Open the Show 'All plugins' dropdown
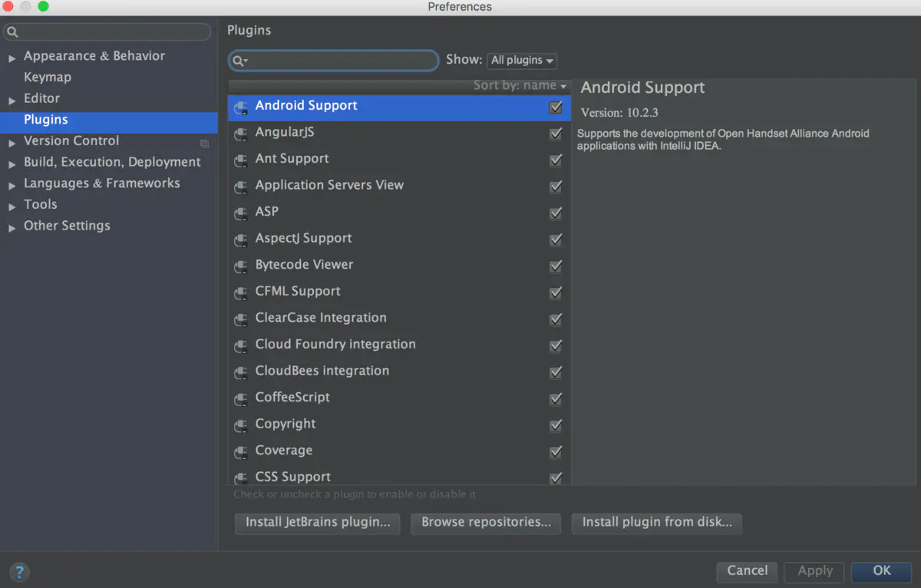The height and width of the screenshot is (588, 921). (522, 61)
